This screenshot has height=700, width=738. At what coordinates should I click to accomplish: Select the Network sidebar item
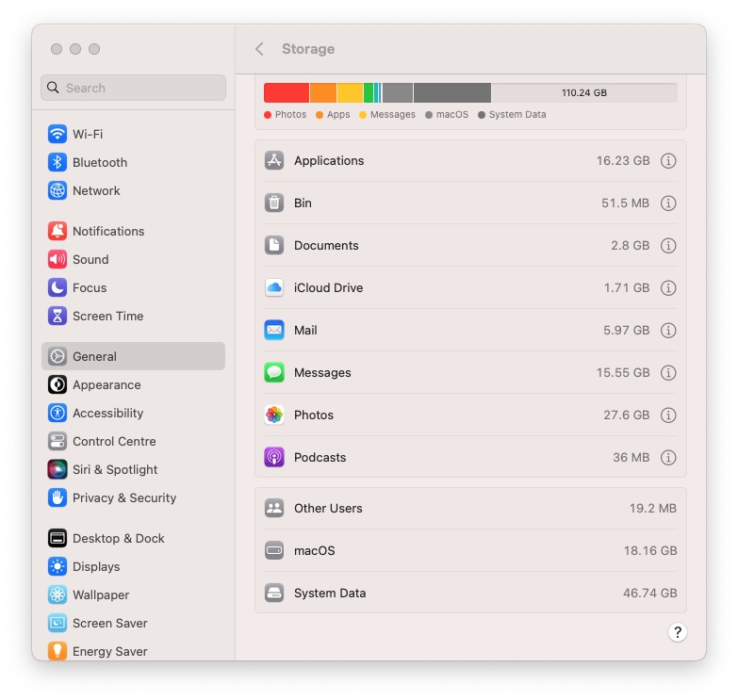[133, 190]
